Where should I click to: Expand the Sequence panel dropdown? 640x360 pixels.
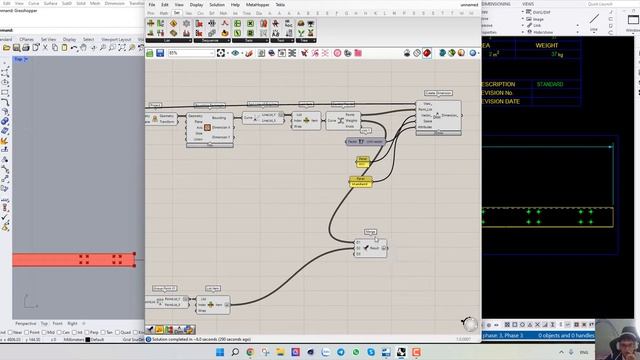click(x=212, y=40)
